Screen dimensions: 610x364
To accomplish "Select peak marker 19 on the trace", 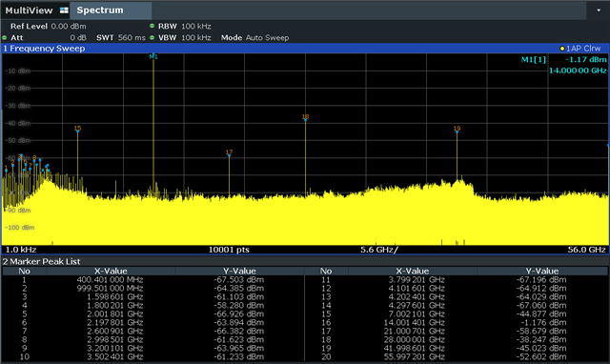I will pyautogui.click(x=457, y=129).
